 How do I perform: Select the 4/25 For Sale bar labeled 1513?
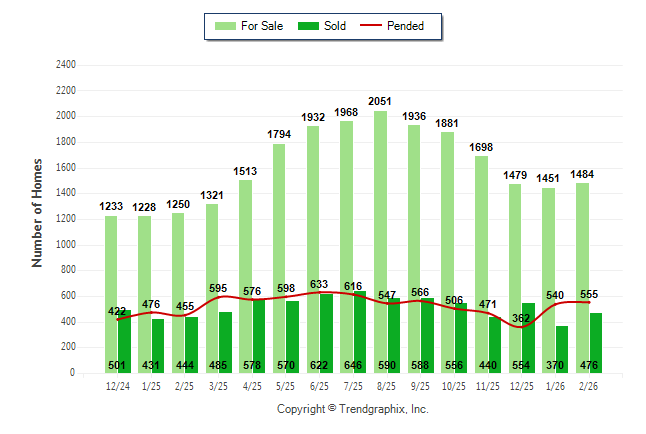click(x=245, y=260)
